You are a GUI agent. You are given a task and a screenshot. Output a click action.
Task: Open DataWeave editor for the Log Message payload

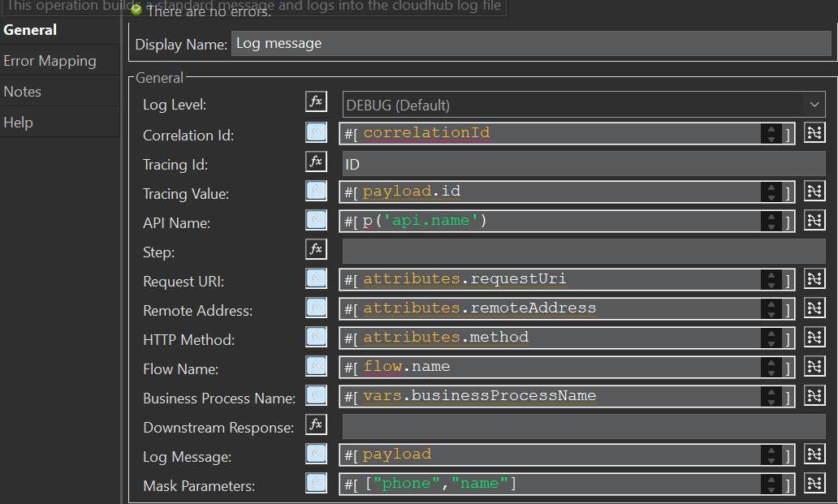814,454
